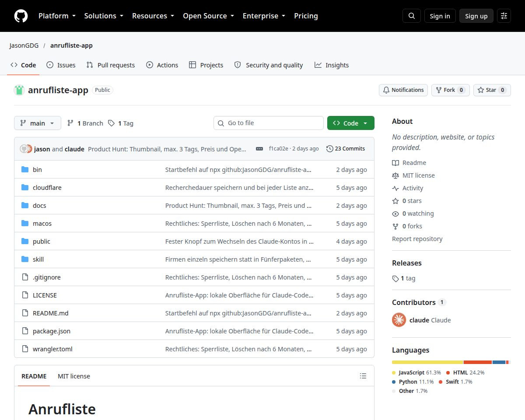Open the GitHub home logo
Image resolution: width=525 pixels, height=420 pixels.
pyautogui.click(x=21, y=16)
